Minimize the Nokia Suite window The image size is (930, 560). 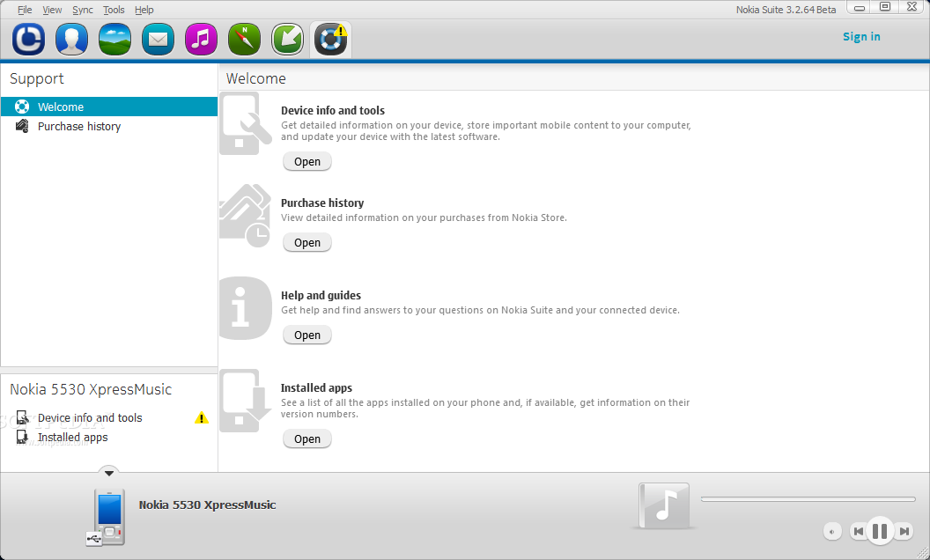pos(859,8)
